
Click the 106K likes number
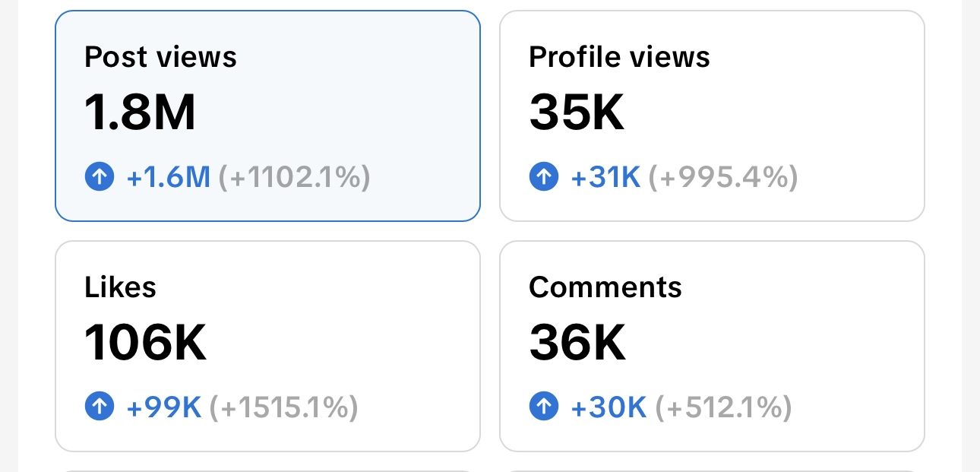[146, 344]
